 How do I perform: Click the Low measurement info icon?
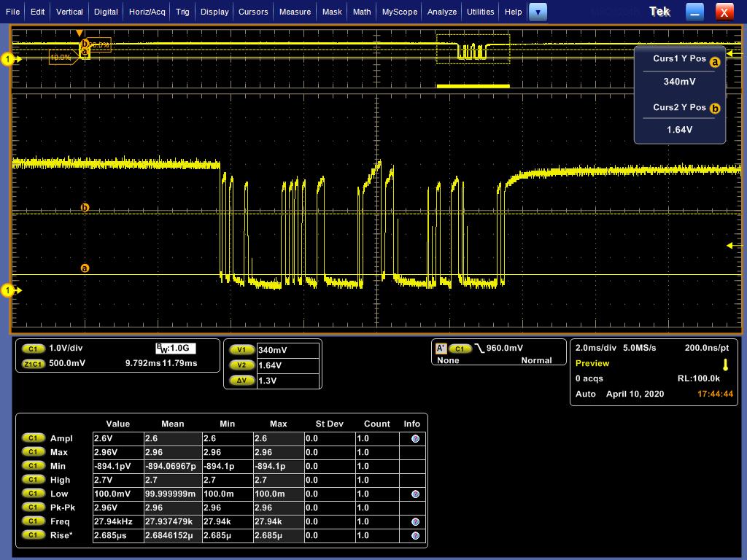point(415,494)
